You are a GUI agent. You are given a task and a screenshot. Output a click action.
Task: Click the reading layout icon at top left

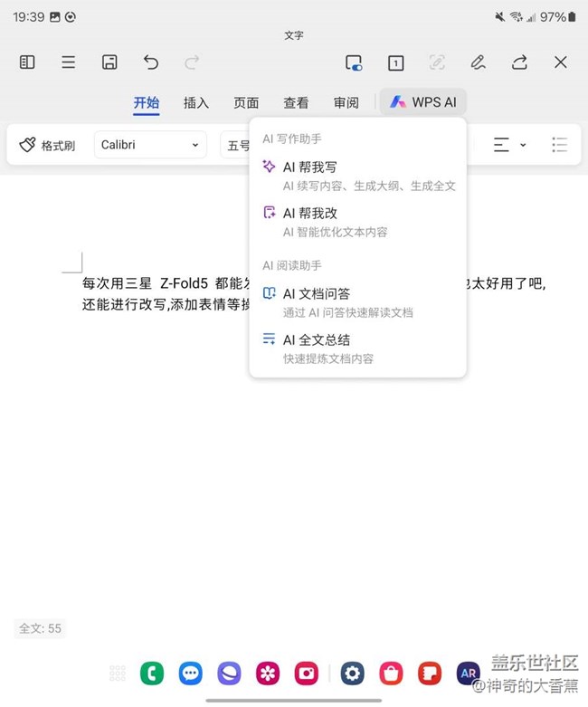(x=27, y=62)
